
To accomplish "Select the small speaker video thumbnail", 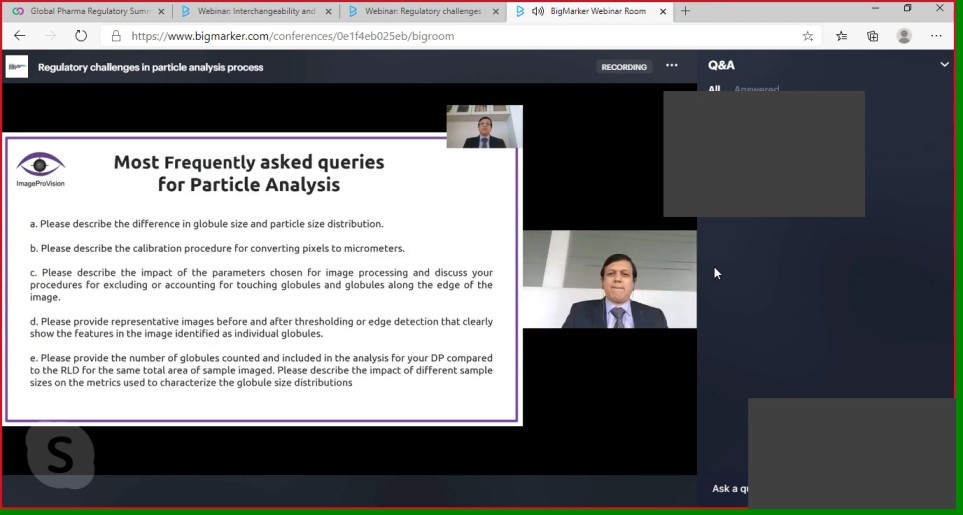I will point(485,126).
